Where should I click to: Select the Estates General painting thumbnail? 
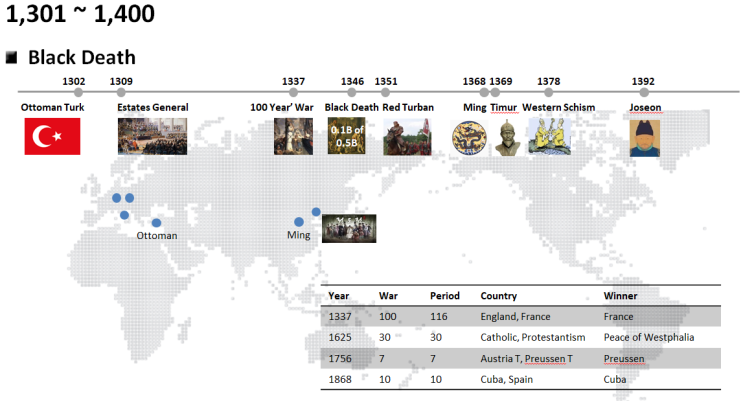click(152, 137)
